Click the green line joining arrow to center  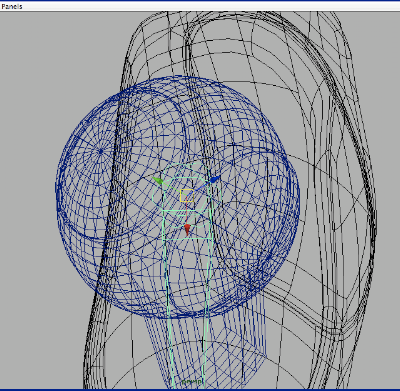click(x=172, y=188)
